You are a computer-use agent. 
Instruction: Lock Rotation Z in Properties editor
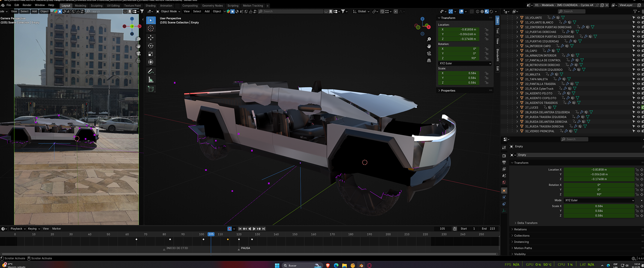coord(637,194)
